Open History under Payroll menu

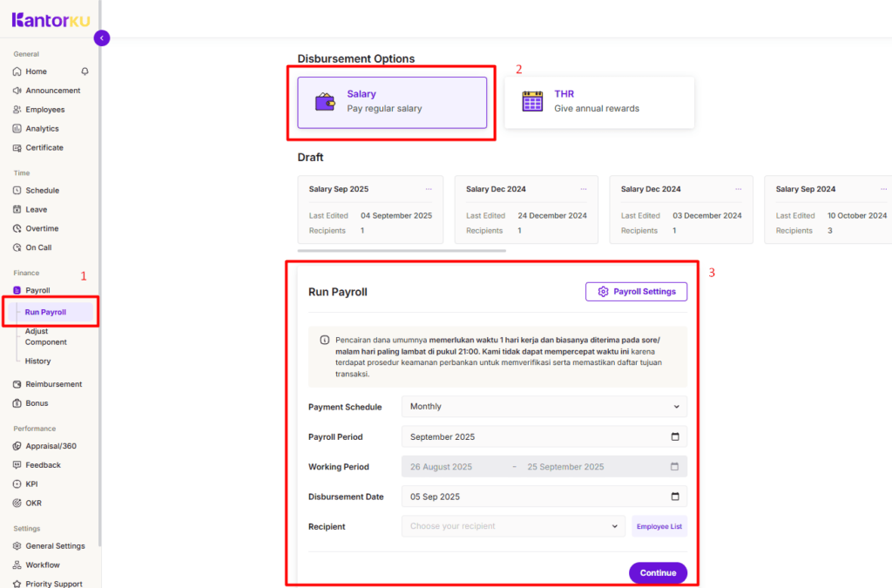(x=37, y=362)
